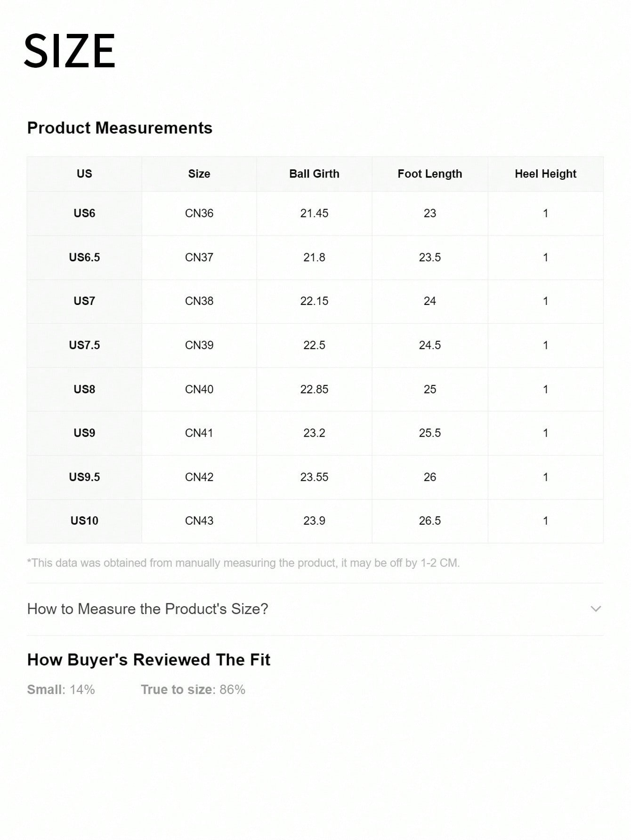Viewport: 631px width, 840px height.
Task: Click the Product Measurements heading
Action: coord(120,128)
